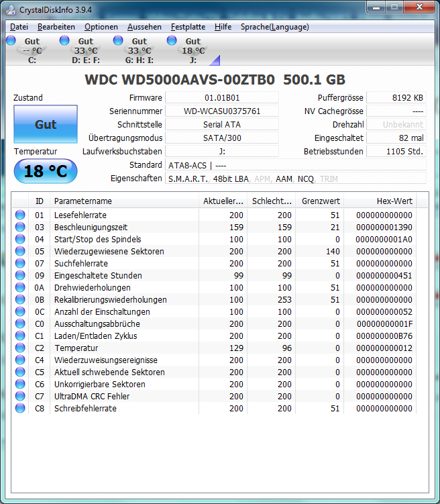Viewport: 440px width, 504px height.
Task: Click status orb for Laden/Entladen Zyklus
Action: pos(20,336)
